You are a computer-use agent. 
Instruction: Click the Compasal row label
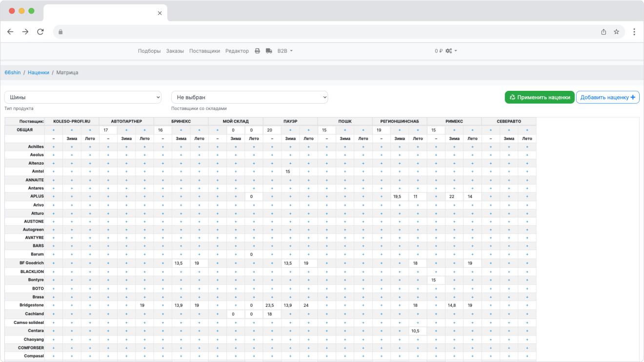point(34,356)
